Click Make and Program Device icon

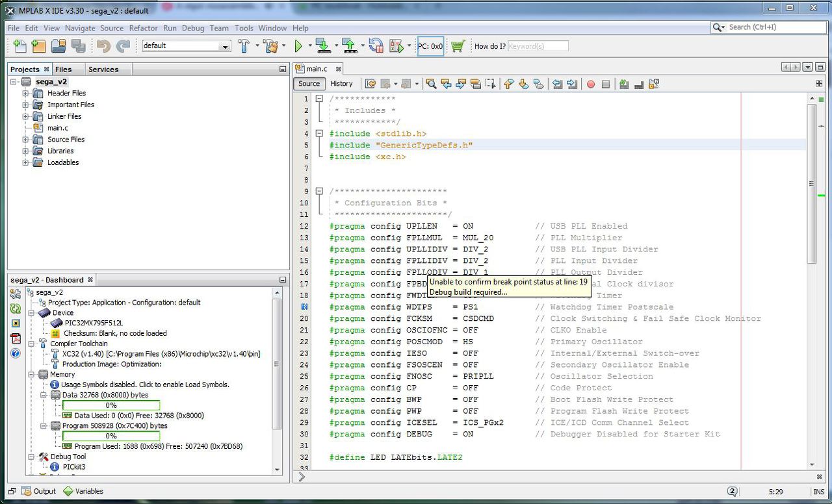(322, 46)
